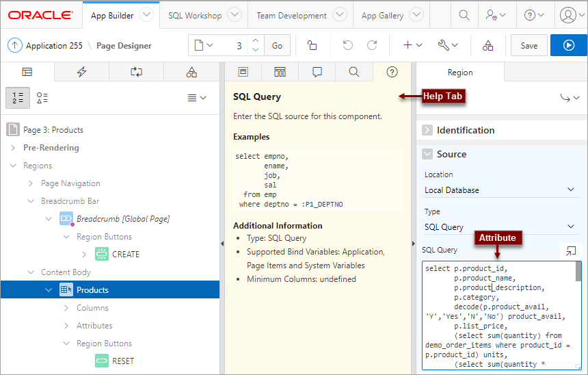Click the Application 255 breadcrumb link

click(54, 46)
